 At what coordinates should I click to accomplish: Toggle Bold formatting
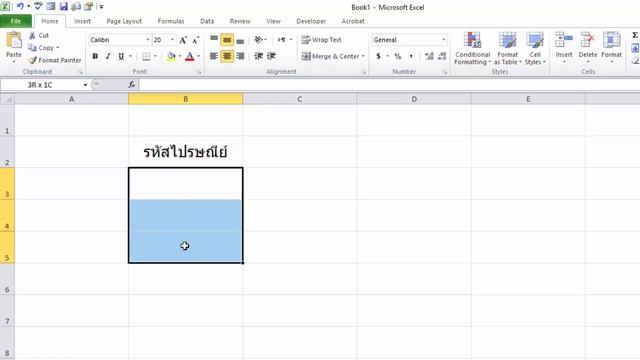point(95,56)
